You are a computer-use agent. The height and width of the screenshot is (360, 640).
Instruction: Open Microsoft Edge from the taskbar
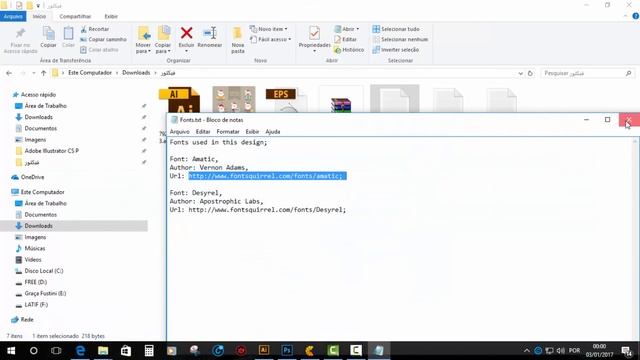coord(80,350)
